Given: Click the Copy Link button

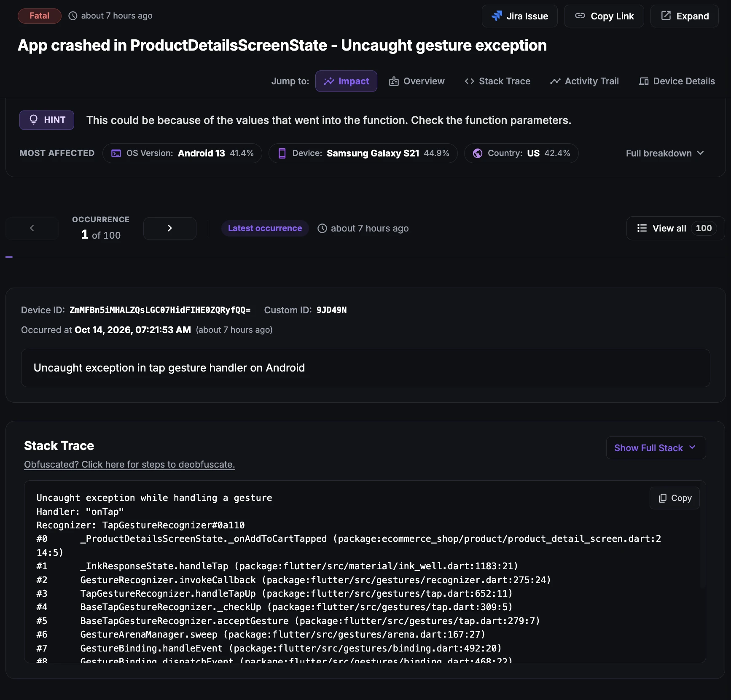Looking at the screenshot, I should pyautogui.click(x=604, y=16).
